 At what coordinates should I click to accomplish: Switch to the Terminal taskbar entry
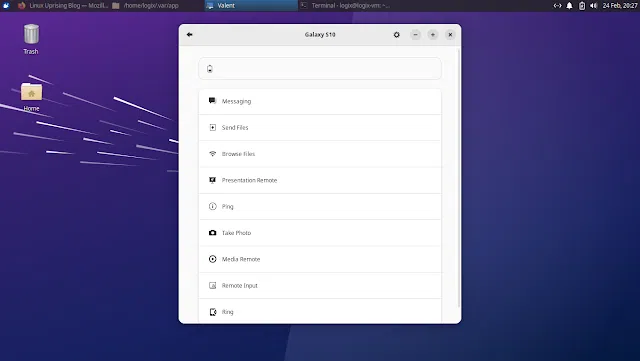(x=345, y=5)
